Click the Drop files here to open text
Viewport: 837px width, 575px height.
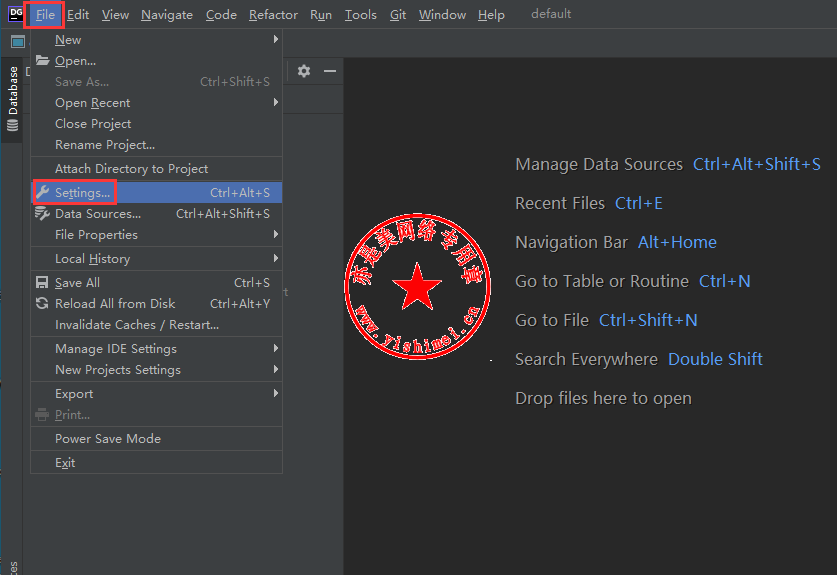coord(603,398)
